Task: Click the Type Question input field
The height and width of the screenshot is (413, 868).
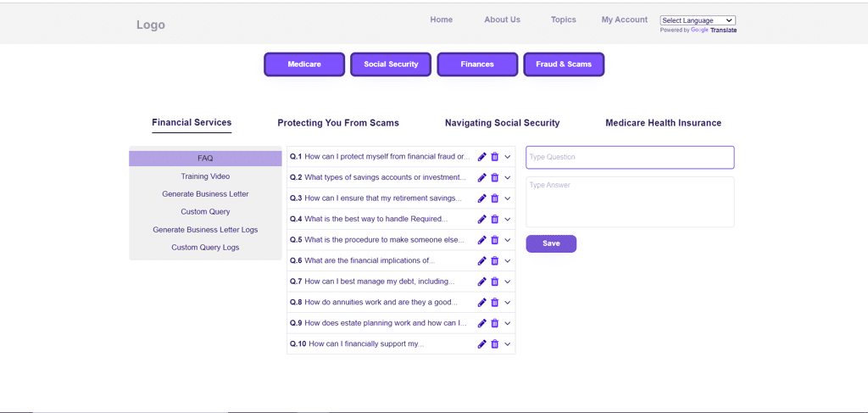Action: click(630, 157)
